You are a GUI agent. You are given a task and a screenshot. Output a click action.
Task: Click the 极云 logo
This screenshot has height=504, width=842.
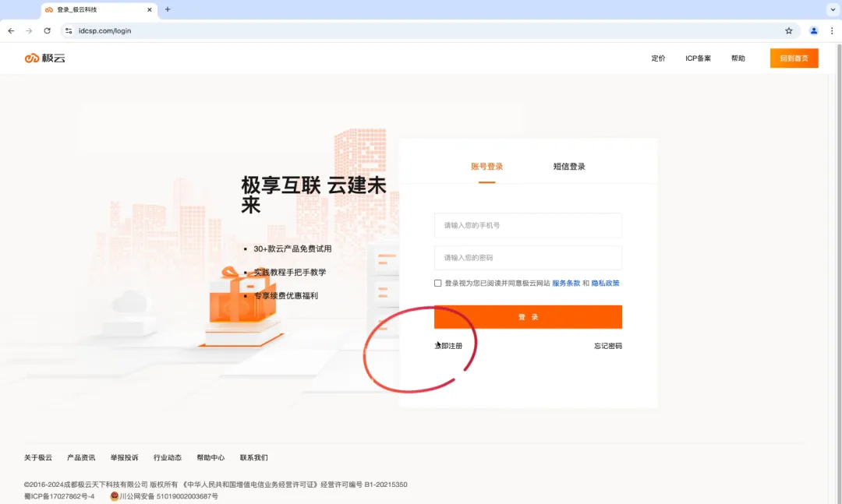pos(44,58)
